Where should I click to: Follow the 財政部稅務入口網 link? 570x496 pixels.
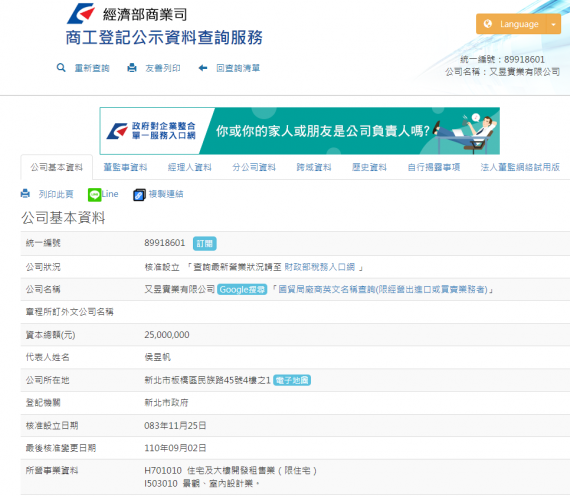tap(320, 267)
